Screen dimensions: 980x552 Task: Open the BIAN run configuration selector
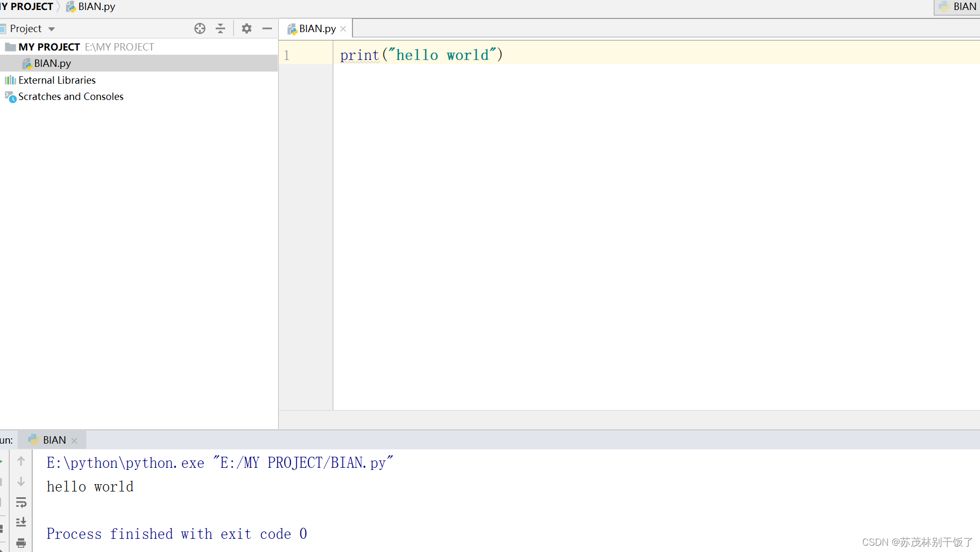point(957,7)
